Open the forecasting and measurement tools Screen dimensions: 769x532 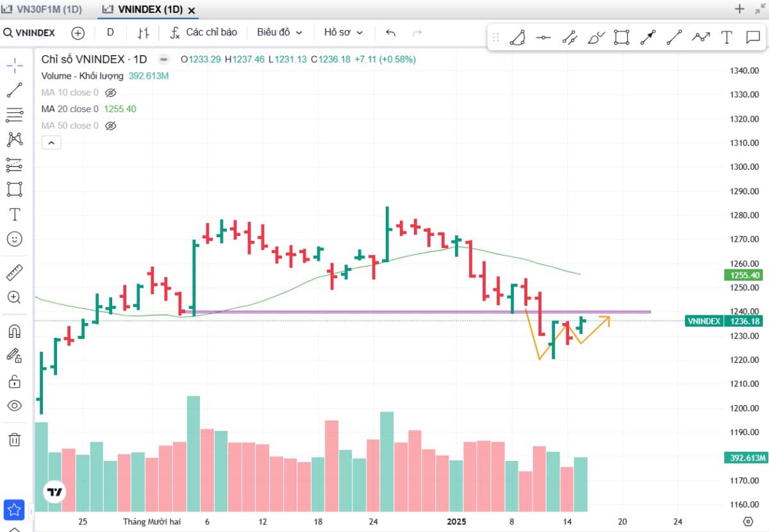[15, 165]
